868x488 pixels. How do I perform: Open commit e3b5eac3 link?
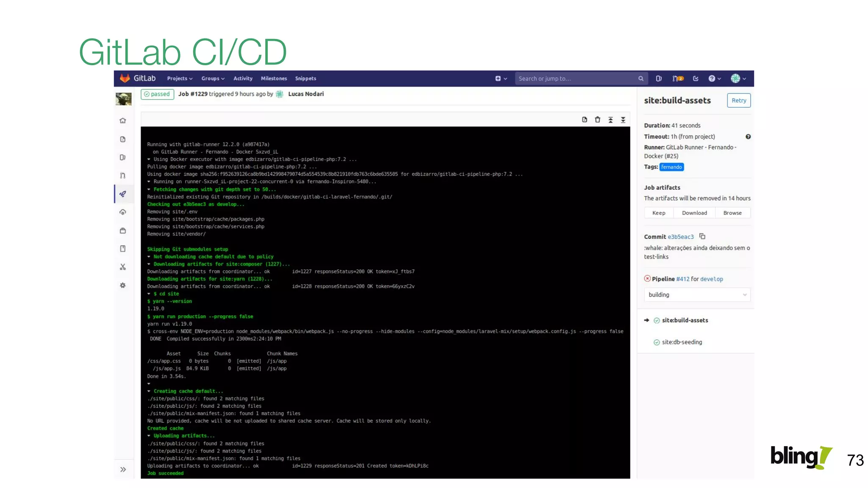tap(681, 237)
